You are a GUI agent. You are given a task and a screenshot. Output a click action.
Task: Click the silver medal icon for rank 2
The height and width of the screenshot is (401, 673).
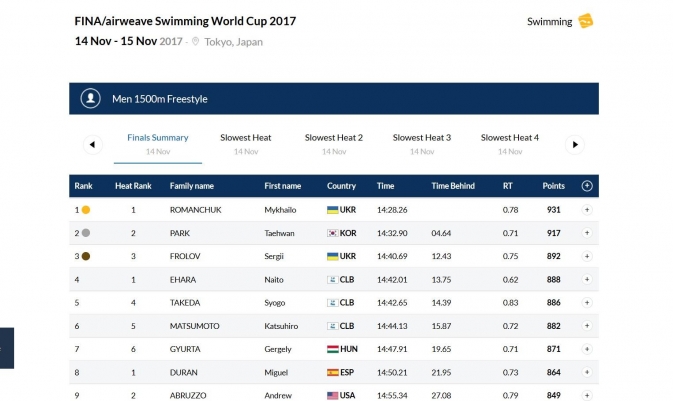click(x=86, y=233)
